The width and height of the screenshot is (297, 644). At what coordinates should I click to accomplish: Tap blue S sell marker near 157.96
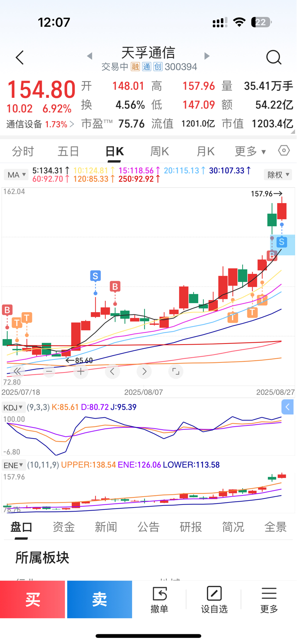(282, 242)
